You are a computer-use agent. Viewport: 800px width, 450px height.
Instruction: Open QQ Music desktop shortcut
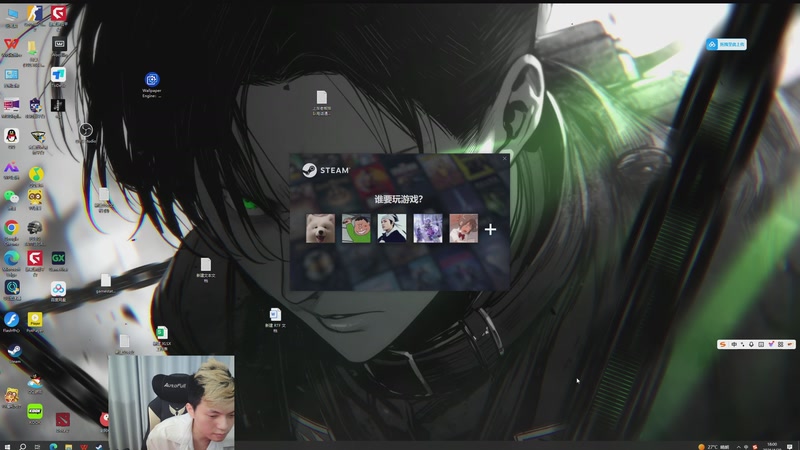coord(36,177)
